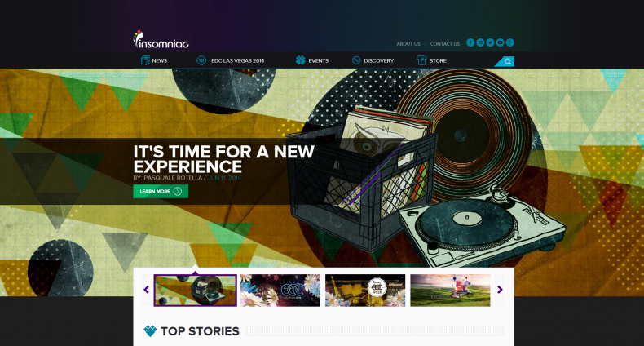Click the Learn More button

(x=161, y=192)
